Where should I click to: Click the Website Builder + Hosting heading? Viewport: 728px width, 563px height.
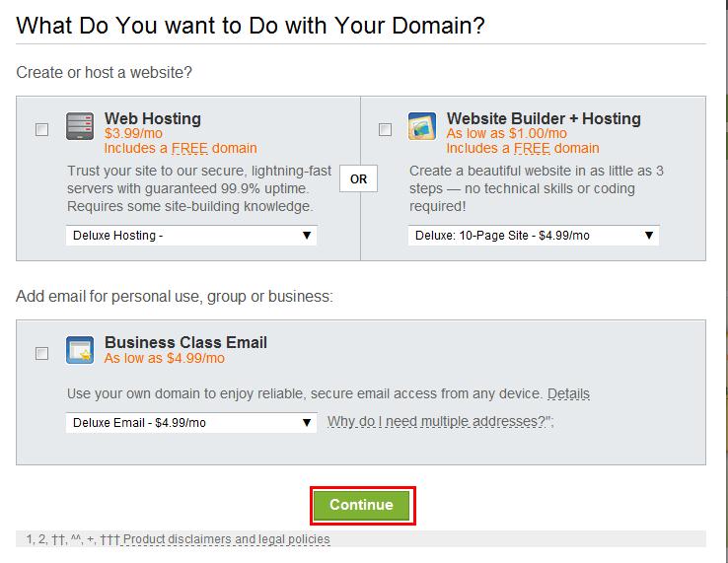pyautogui.click(x=544, y=118)
